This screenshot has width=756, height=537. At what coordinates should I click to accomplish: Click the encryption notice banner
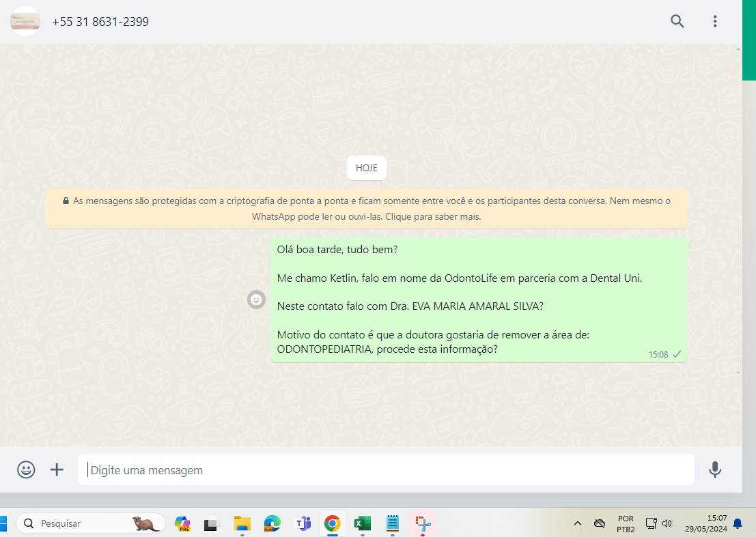coord(367,209)
